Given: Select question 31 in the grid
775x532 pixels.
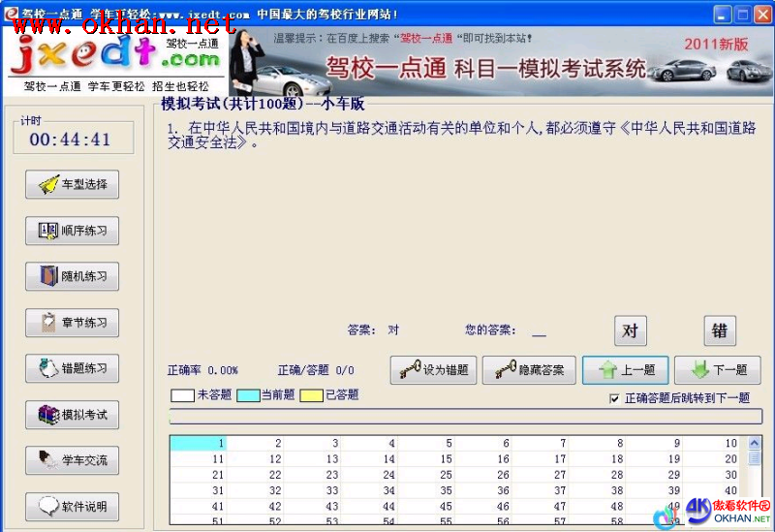Looking at the screenshot, I should (x=198, y=491).
